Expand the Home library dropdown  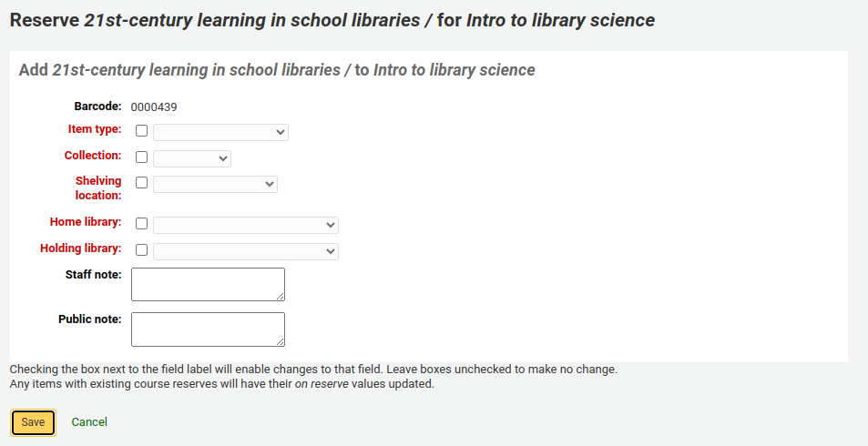click(246, 225)
